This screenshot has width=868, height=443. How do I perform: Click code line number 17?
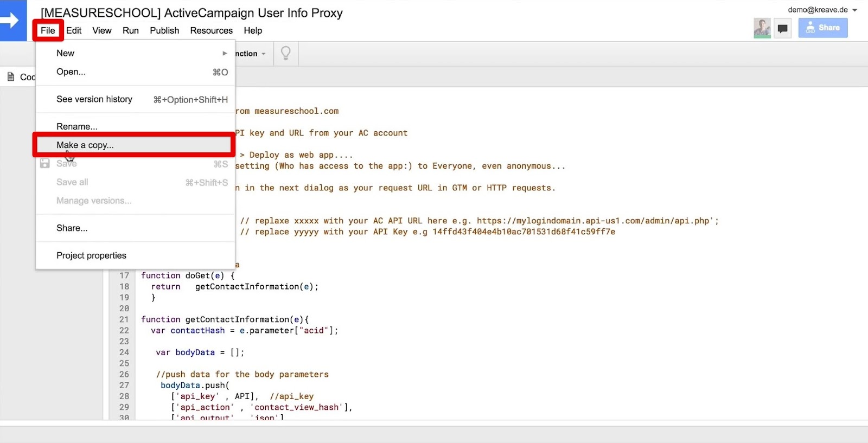pos(124,275)
